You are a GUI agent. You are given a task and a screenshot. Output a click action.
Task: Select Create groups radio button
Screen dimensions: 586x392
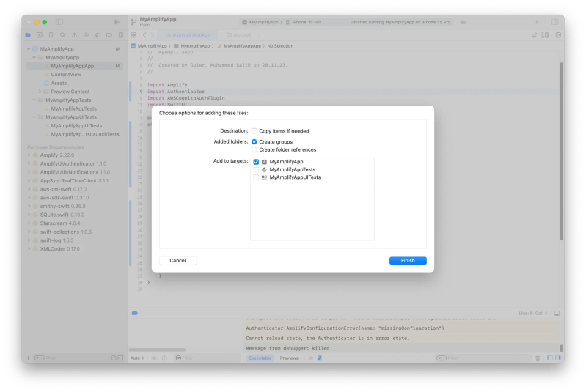[254, 142]
